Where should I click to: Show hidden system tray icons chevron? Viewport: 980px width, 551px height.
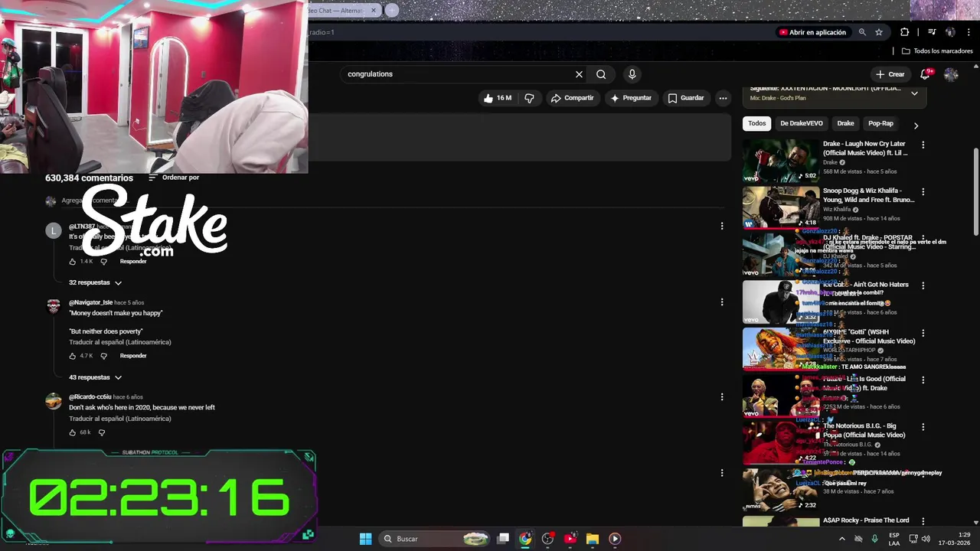[842, 539]
